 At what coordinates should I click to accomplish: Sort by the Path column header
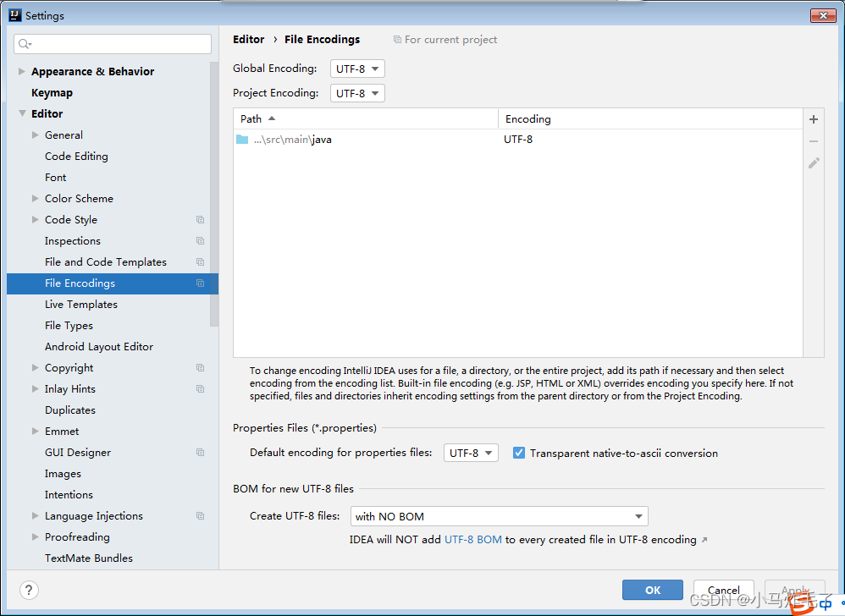366,119
